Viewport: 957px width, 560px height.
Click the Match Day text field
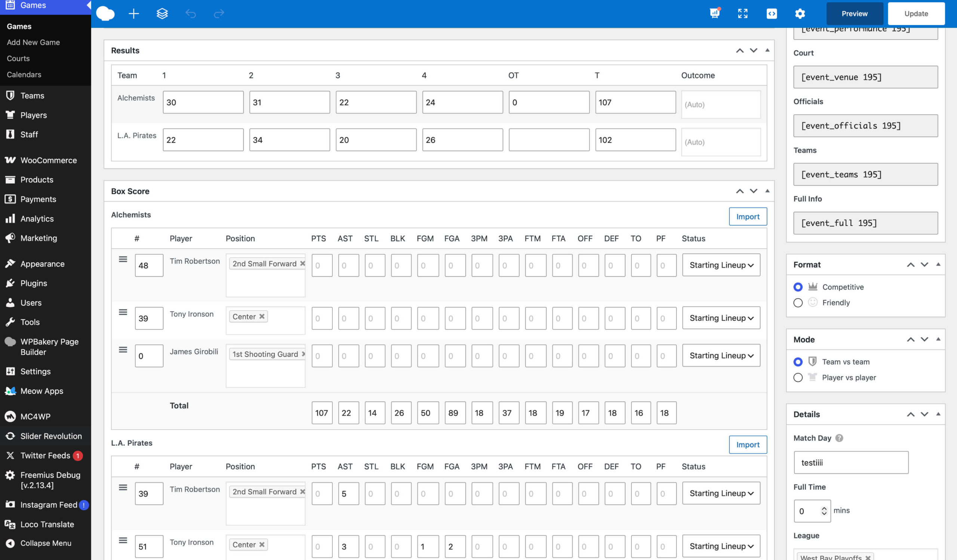pyautogui.click(x=851, y=462)
